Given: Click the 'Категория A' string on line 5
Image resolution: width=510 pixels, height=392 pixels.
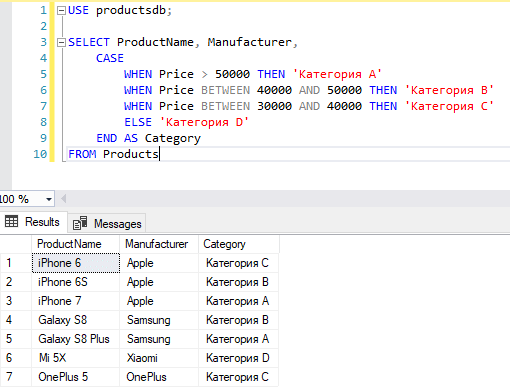Looking at the screenshot, I should click(337, 74).
